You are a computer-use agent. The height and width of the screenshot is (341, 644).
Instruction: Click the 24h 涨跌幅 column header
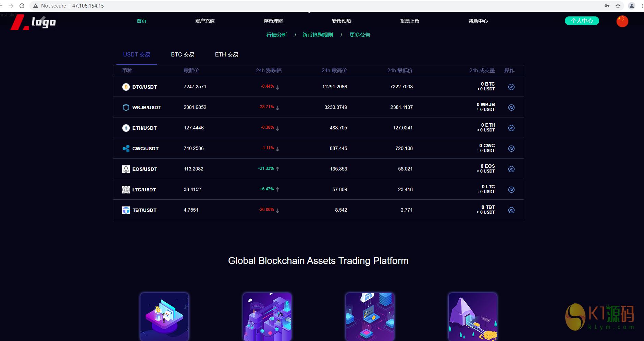(x=269, y=71)
